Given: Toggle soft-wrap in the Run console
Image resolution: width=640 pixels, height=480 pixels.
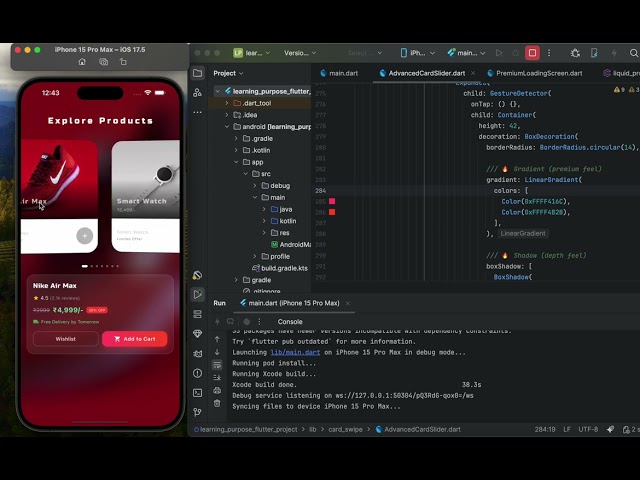Looking at the screenshot, I should (217, 364).
